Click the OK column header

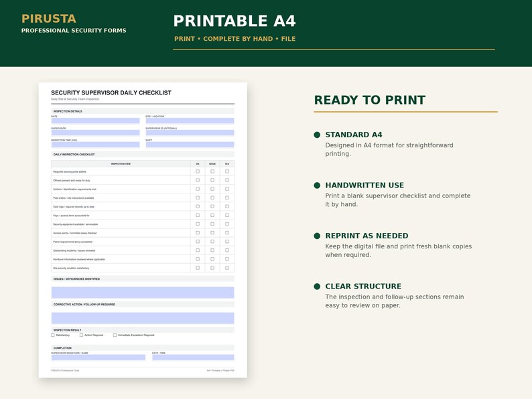coord(198,164)
